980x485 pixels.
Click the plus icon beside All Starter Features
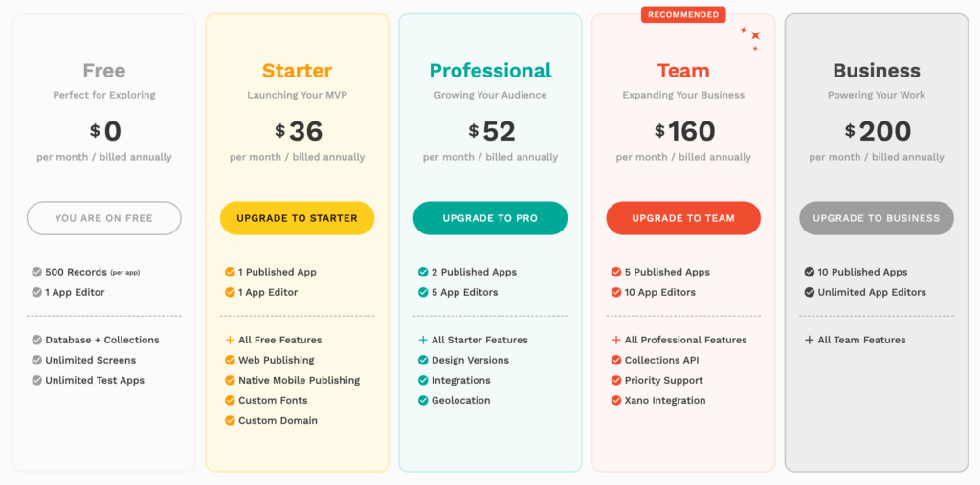(x=423, y=340)
